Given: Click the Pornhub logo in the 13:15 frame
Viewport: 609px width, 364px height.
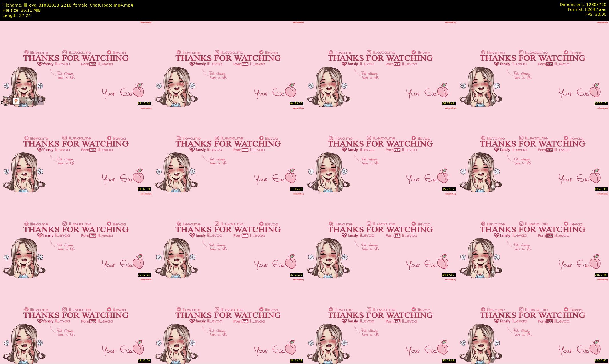Looking at the screenshot, I should tap(241, 150).
